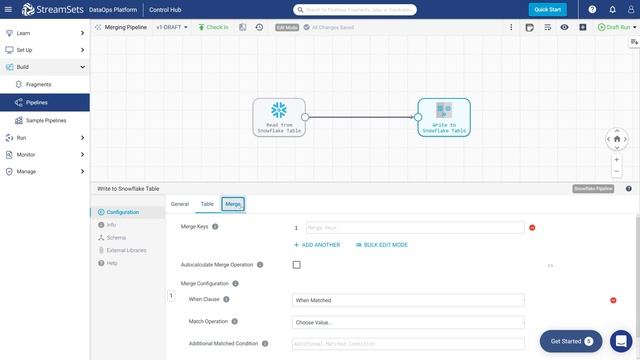The width and height of the screenshot is (640, 360).
Task: Show info for Autocalculate Merge Operation
Action: 260,265
